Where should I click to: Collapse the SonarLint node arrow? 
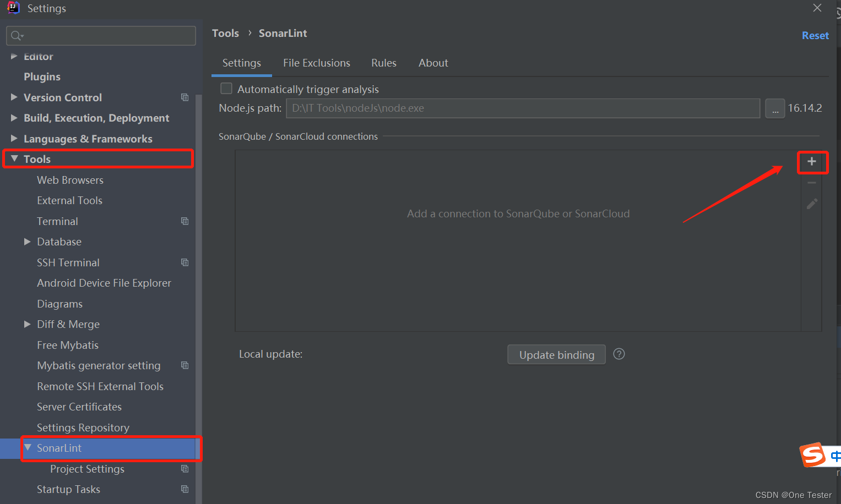click(28, 447)
